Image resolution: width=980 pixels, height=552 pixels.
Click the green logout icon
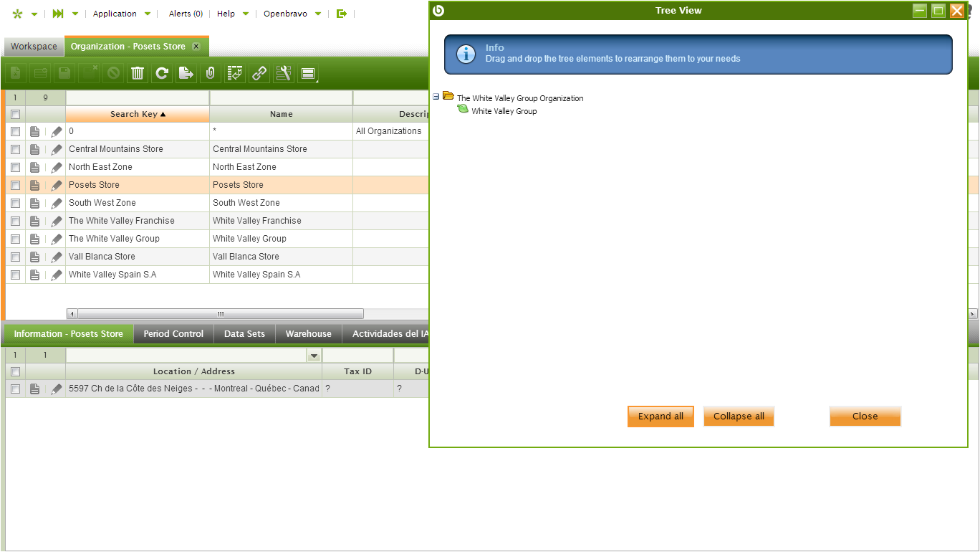tap(342, 14)
